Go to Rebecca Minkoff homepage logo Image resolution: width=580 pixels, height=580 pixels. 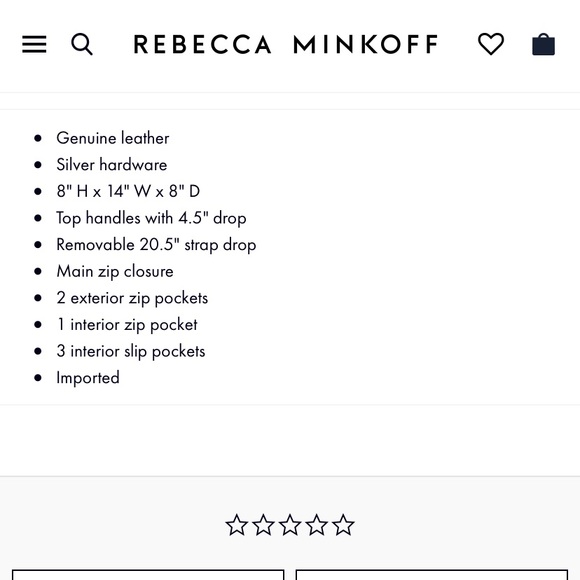(286, 44)
